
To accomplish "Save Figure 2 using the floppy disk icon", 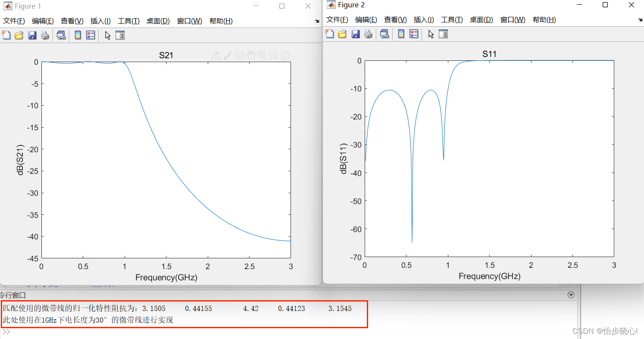I will click(356, 34).
